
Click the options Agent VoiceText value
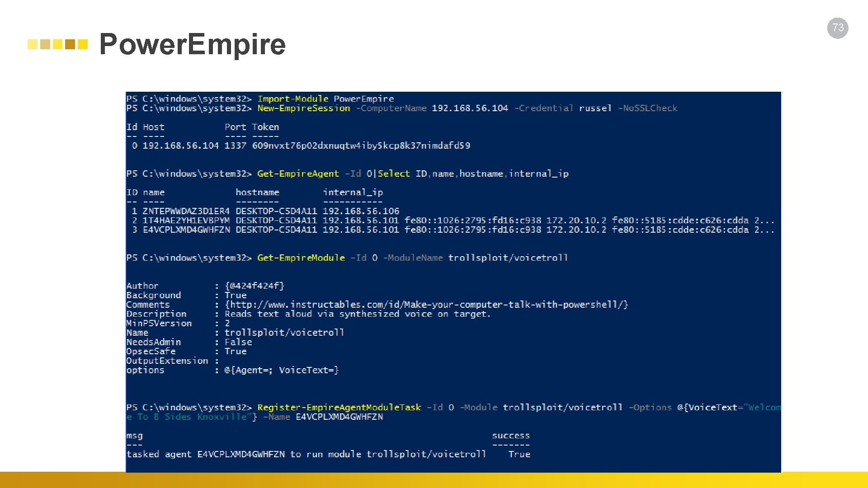pos(281,370)
